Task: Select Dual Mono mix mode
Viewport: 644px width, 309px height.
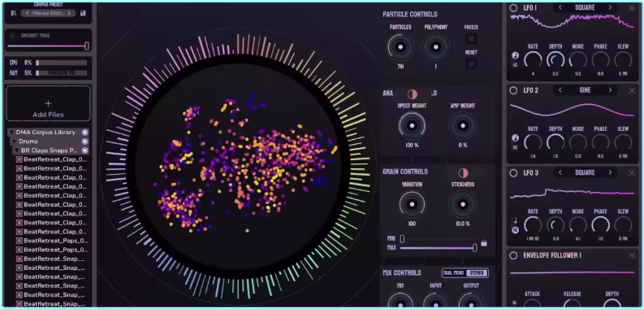Action: [x=454, y=272]
